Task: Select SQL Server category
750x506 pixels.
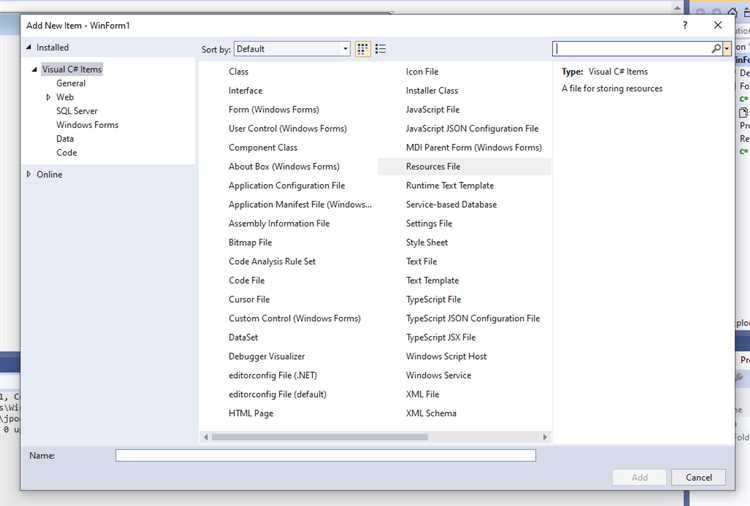Action: [77, 111]
